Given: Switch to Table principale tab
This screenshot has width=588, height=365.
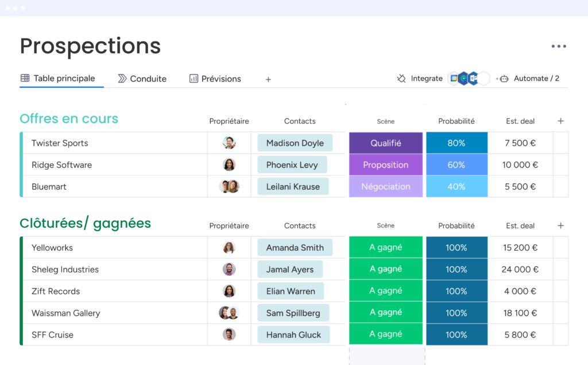Looking at the screenshot, I should (x=58, y=78).
